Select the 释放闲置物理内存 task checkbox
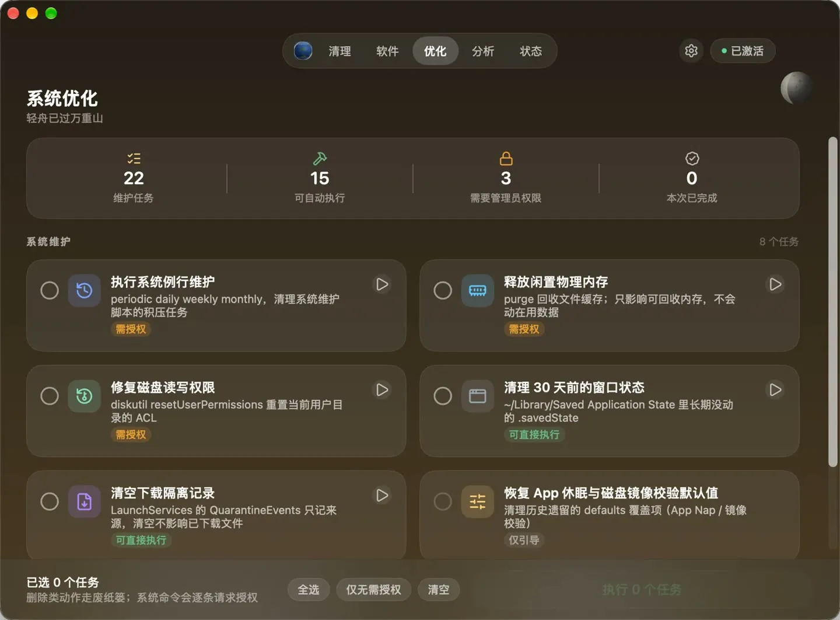840x620 pixels. [443, 291]
